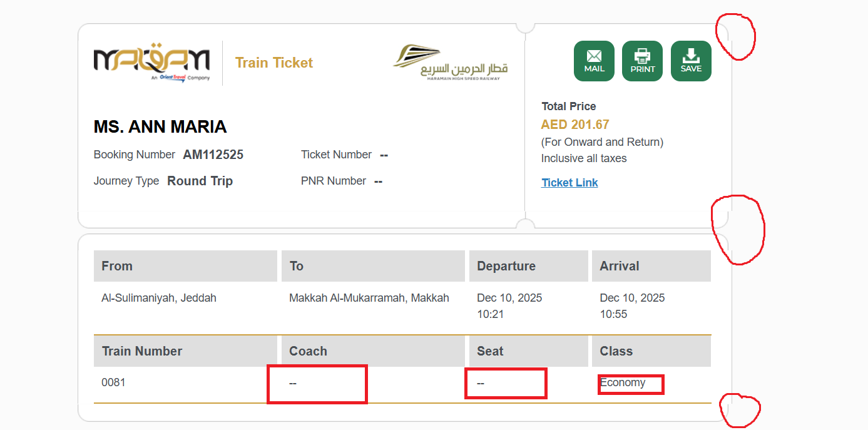Click the Makkah Al-Mukarramah destination cell
868x430 pixels.
[369, 298]
